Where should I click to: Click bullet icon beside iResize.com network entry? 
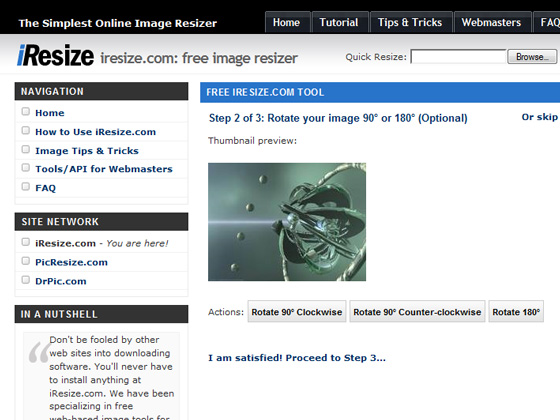[25, 242]
